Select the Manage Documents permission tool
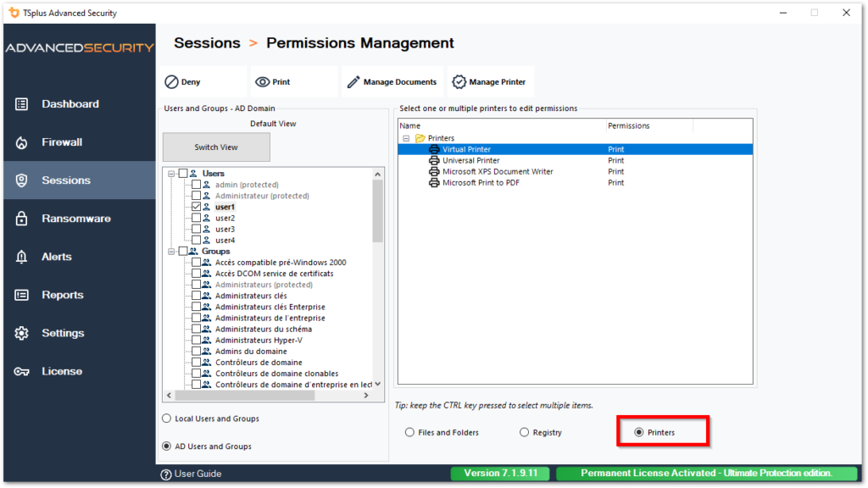The image size is (868, 488). (x=392, y=81)
